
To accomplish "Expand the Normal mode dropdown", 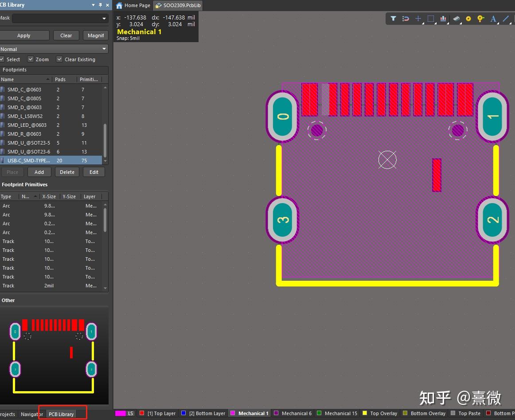I will (104, 49).
